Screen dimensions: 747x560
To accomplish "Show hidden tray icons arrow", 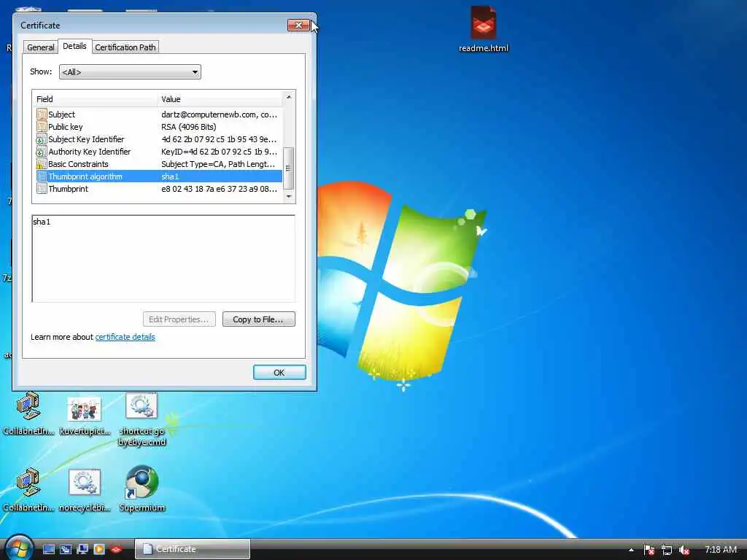I will [631, 550].
